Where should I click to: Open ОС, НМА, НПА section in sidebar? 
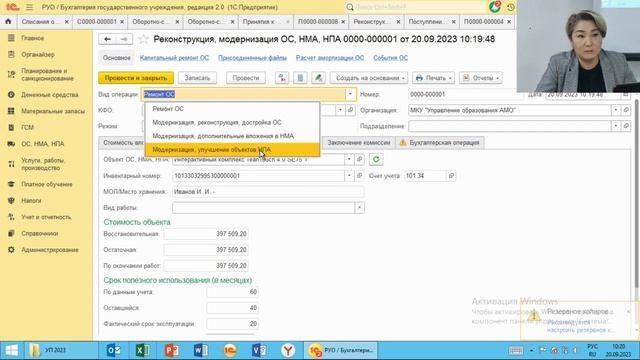42,144
